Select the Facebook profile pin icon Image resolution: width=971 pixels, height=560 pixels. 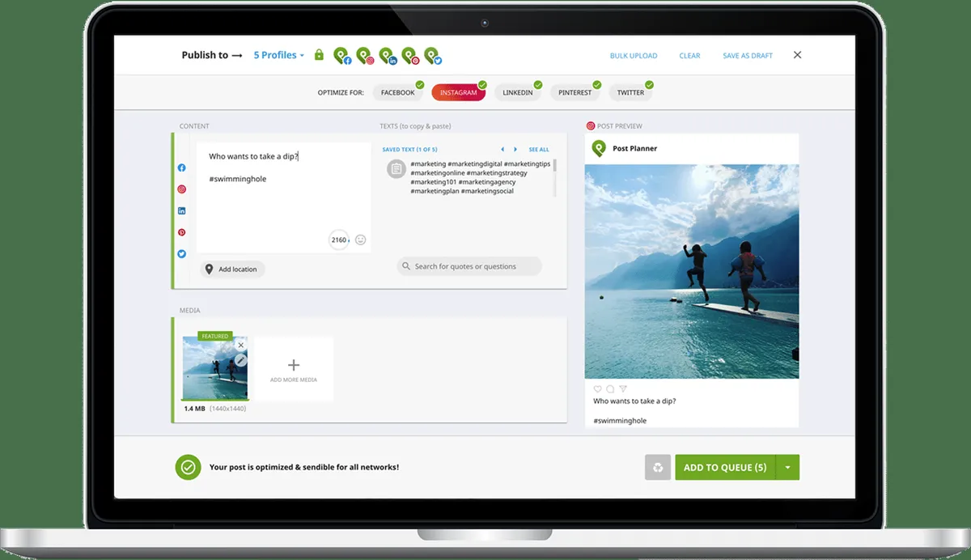(342, 55)
